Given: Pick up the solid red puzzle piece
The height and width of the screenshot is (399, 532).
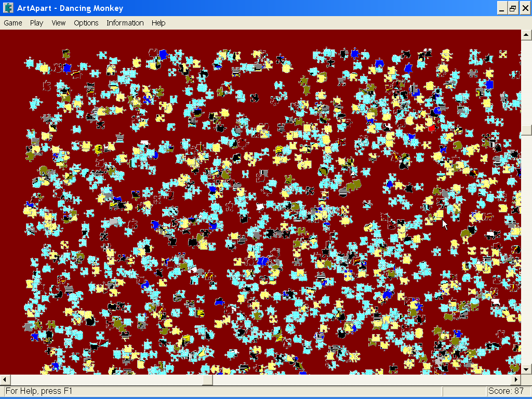Looking at the screenshot, I should click(432, 128).
